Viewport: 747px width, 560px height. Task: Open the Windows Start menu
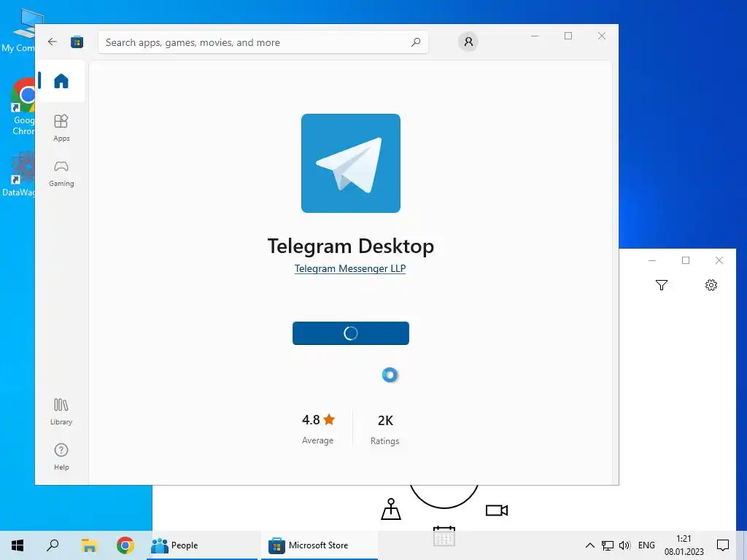coord(18,545)
